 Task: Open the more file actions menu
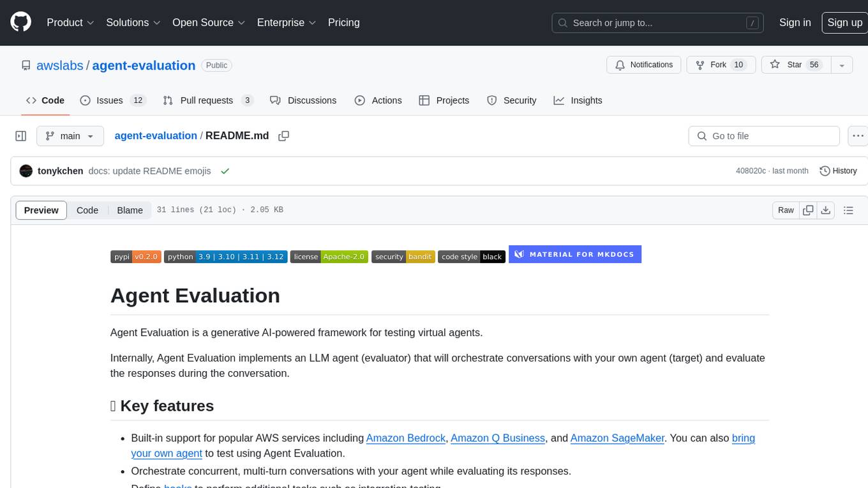coord(858,136)
